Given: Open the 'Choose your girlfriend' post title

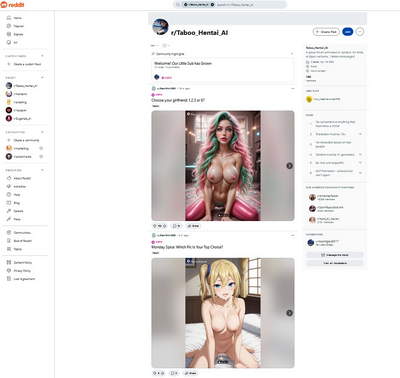Looking at the screenshot, I should click(178, 100).
